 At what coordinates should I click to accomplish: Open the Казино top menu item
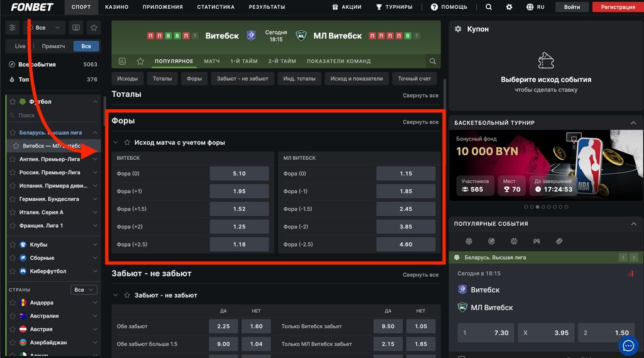click(116, 7)
